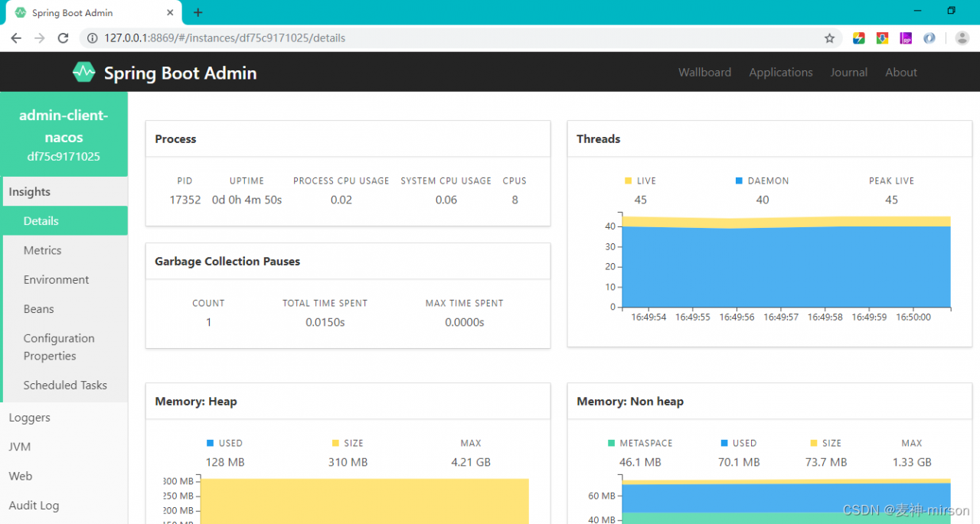This screenshot has height=524, width=980.
Task: Click non-heap MAX value 1.33 GB
Action: [x=912, y=462]
